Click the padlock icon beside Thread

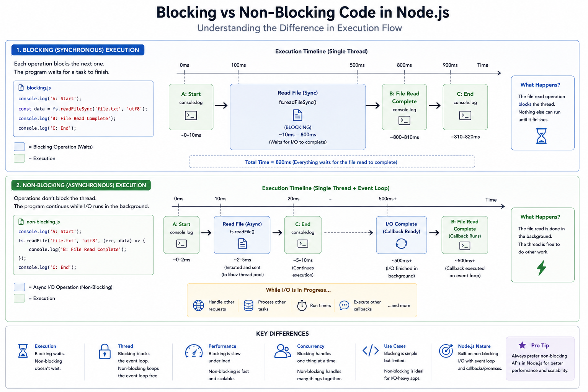(105, 351)
